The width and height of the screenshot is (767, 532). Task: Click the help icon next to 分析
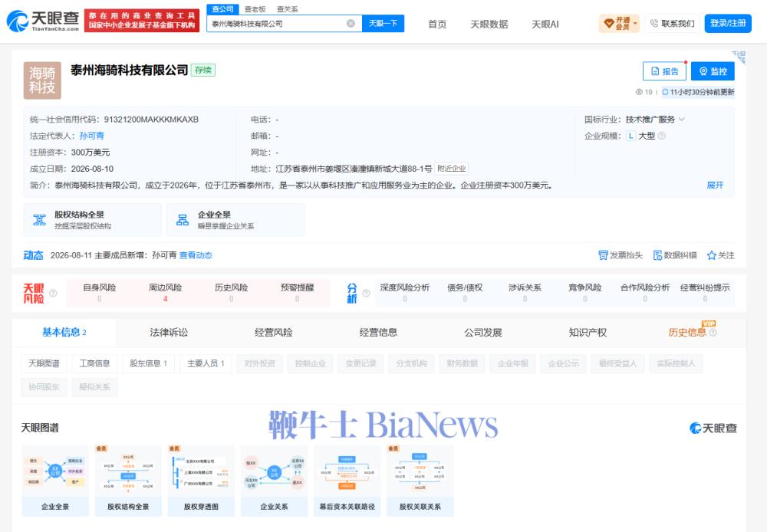(x=366, y=293)
